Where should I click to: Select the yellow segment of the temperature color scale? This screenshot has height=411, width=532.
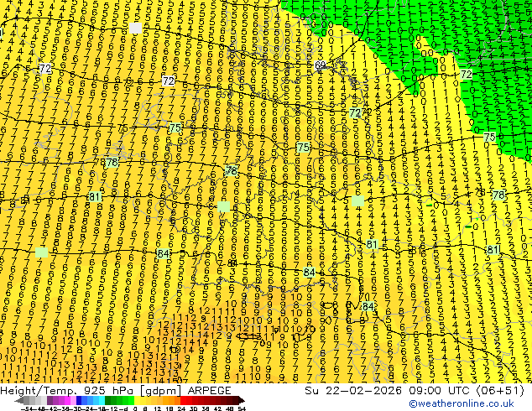[137, 400]
